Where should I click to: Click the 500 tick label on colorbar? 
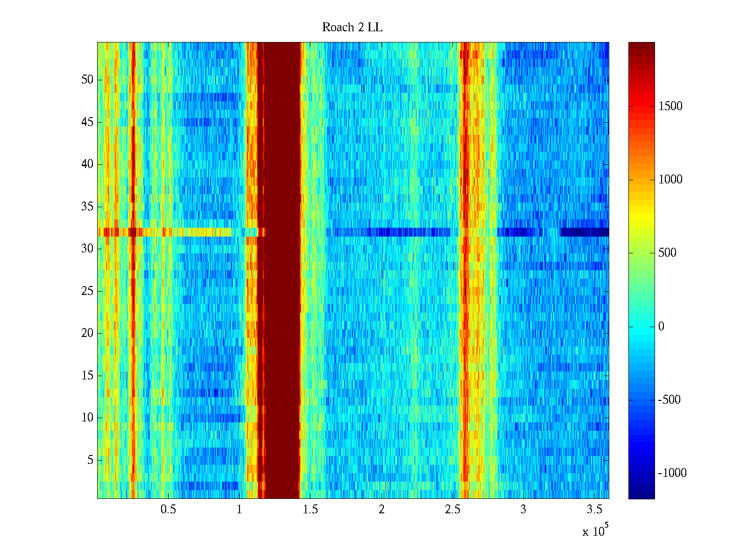coord(667,253)
